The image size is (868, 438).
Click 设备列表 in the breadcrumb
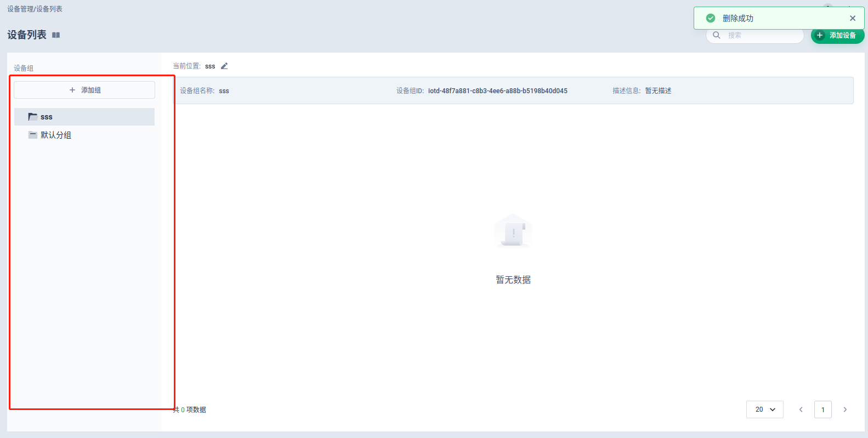pyautogui.click(x=49, y=9)
